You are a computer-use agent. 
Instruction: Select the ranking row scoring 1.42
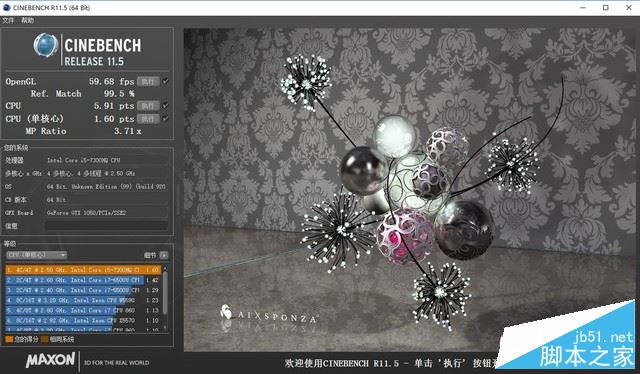coord(83,280)
